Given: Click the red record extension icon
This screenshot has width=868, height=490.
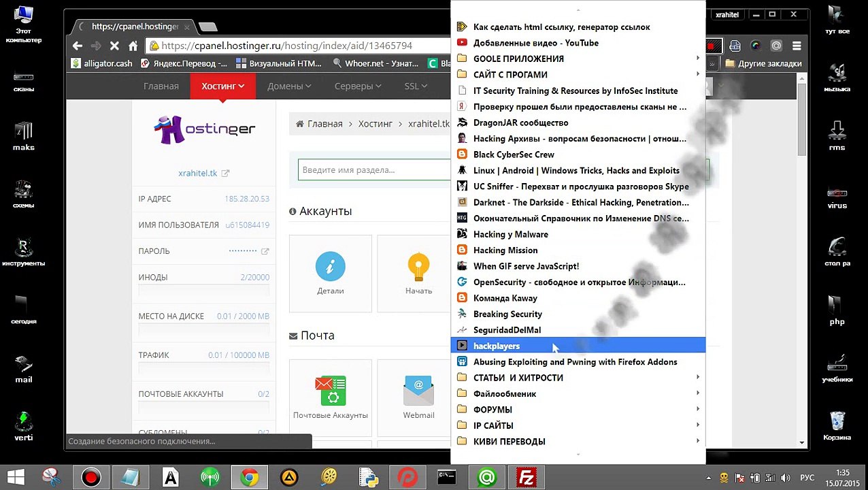Looking at the screenshot, I should [x=712, y=46].
